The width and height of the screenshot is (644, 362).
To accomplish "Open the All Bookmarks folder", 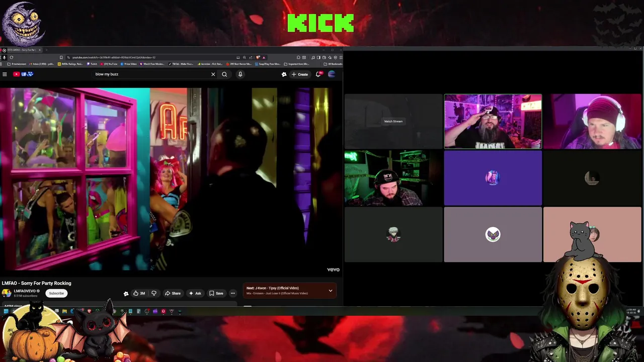I will coord(333,64).
